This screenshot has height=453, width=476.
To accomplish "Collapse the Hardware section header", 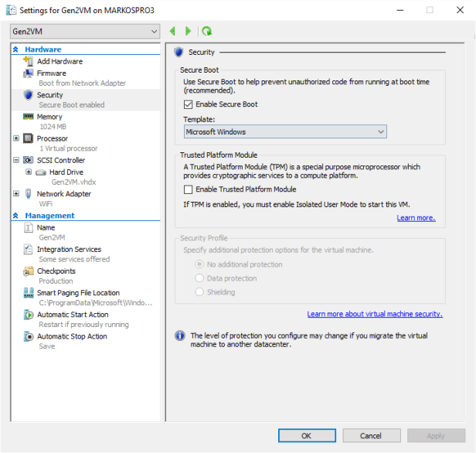I will click(16, 49).
